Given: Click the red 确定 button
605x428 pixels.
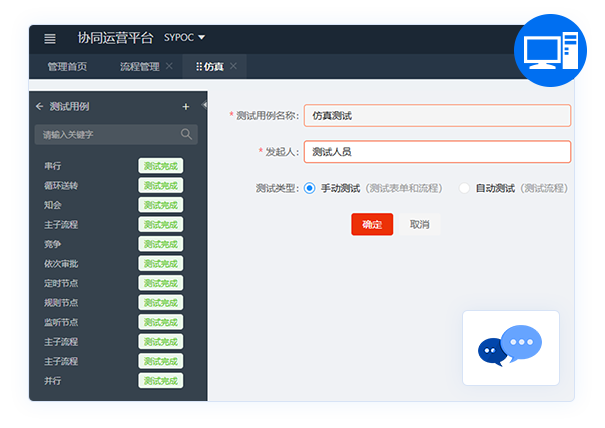Looking at the screenshot, I should click(x=372, y=224).
